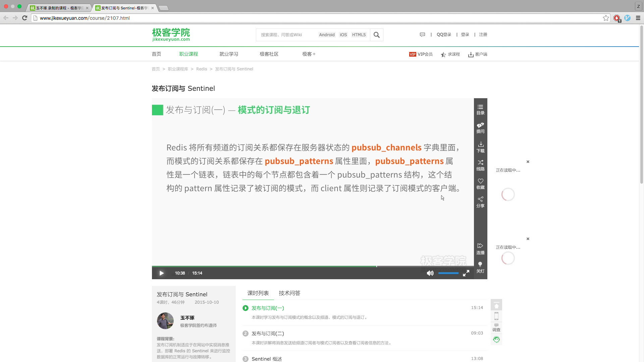Click the 提问 ask-question icon
This screenshot has width=644, height=362.
pyautogui.click(x=480, y=128)
